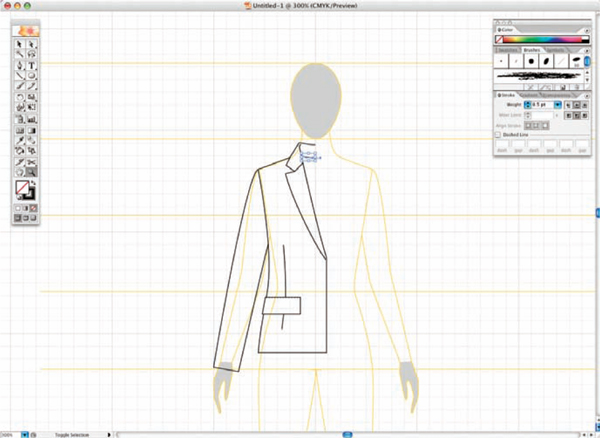Choose Round Cap in Stroke panel
The width and height of the screenshot is (600, 438).
(577, 105)
